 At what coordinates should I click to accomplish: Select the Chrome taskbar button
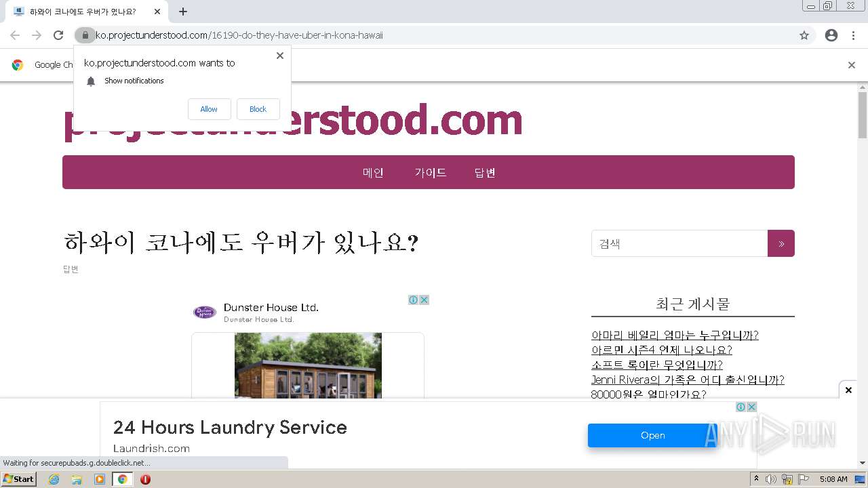coord(122,479)
